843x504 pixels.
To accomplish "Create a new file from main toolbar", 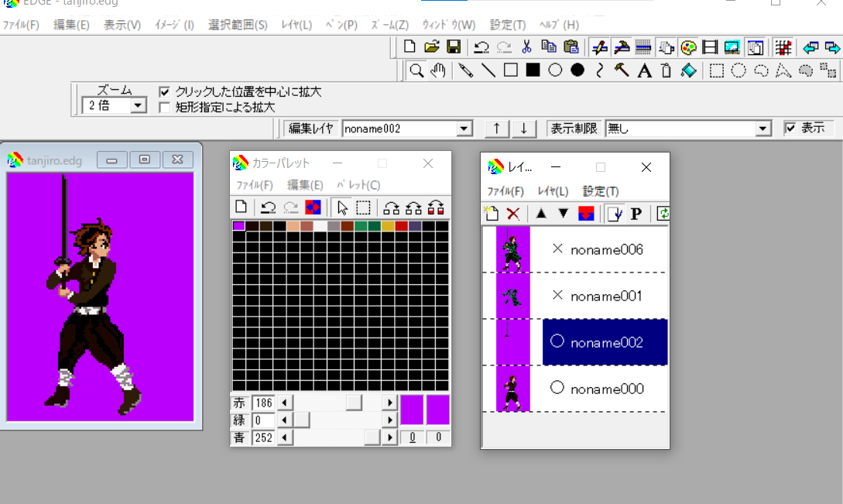I will pos(410,47).
